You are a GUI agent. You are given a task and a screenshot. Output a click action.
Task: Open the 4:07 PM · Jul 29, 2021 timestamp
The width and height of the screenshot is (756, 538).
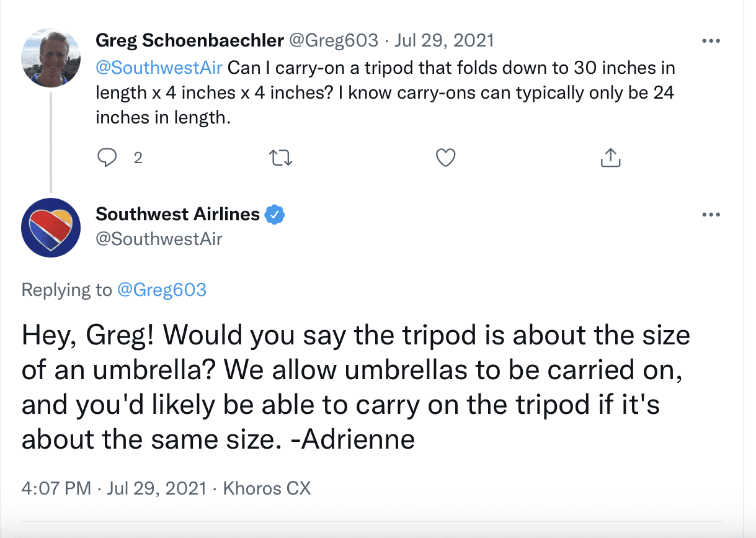[113, 488]
